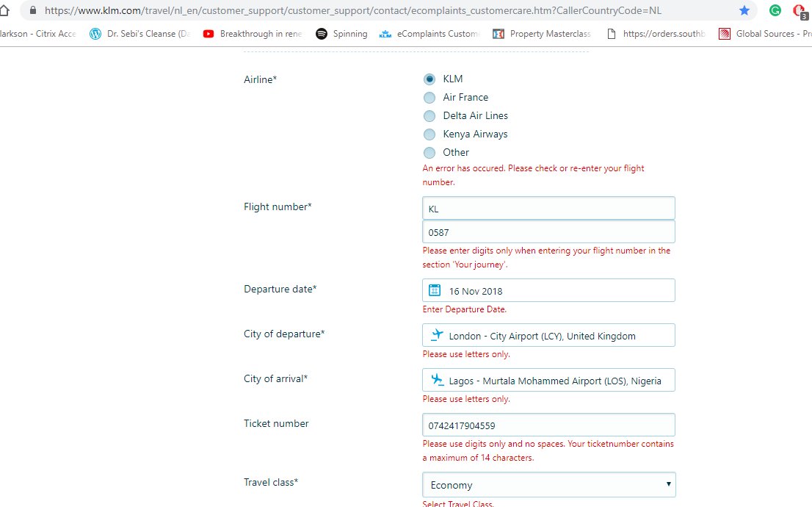Open the Property Masterclass bookmark
This screenshot has width=812, height=507.
click(x=542, y=34)
